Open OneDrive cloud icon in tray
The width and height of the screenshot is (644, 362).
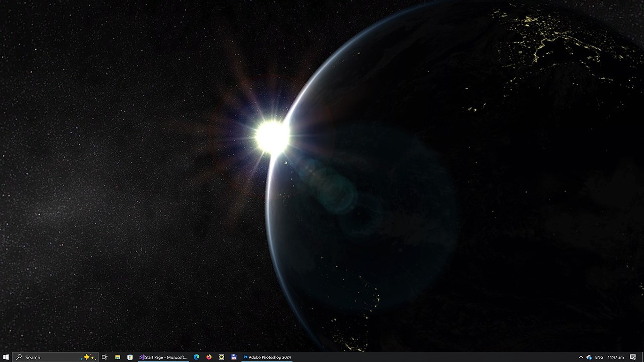pyautogui.click(x=589, y=357)
